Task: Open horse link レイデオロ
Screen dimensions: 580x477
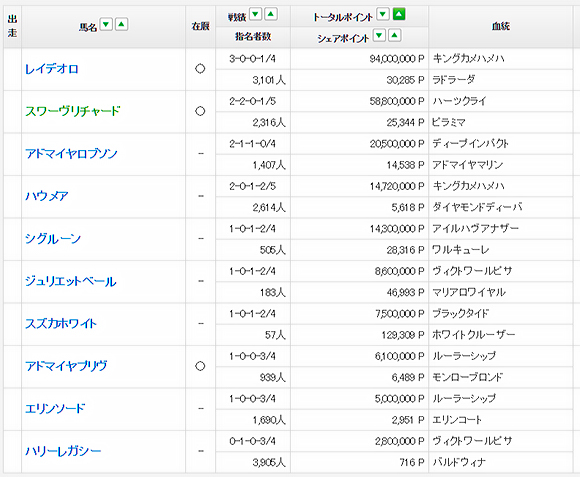Action: pyautogui.click(x=51, y=69)
